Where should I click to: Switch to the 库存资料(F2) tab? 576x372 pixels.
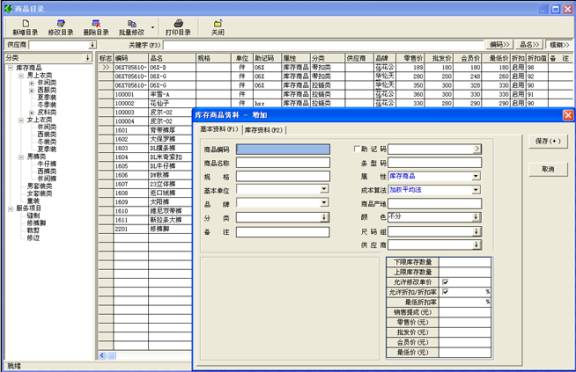coord(264,130)
